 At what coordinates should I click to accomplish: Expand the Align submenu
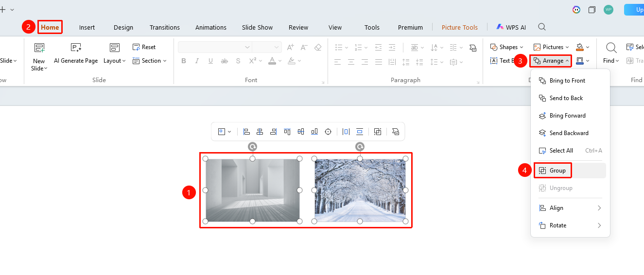pos(570,208)
